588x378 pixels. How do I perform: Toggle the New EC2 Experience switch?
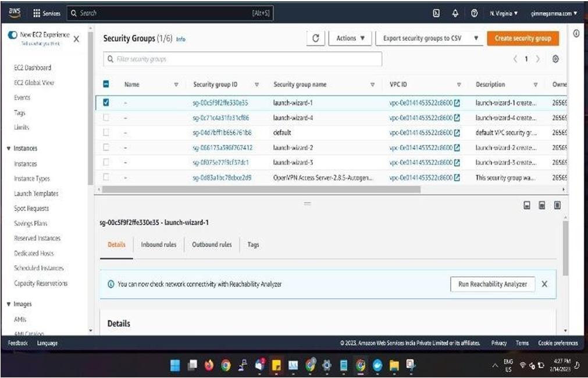(x=12, y=35)
